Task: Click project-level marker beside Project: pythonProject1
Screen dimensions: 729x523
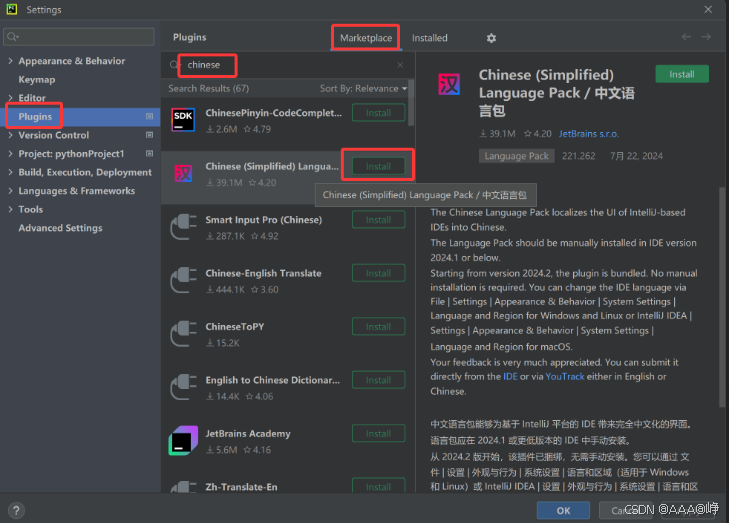Action: [x=149, y=153]
